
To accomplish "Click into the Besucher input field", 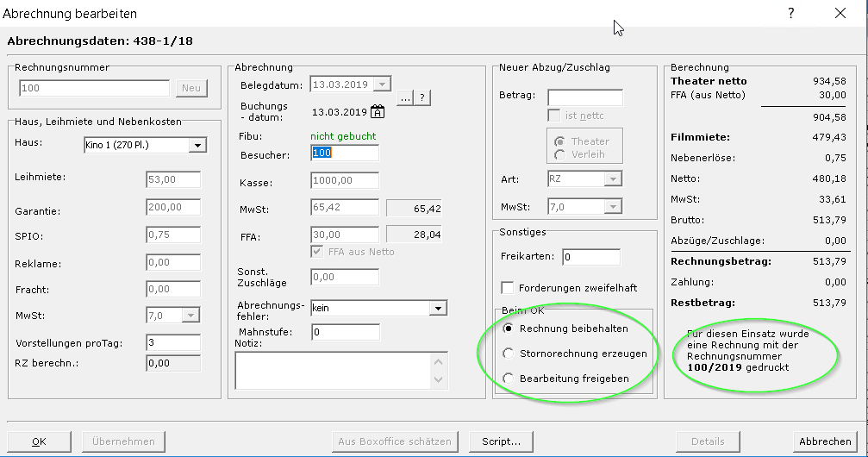I will 345,153.
